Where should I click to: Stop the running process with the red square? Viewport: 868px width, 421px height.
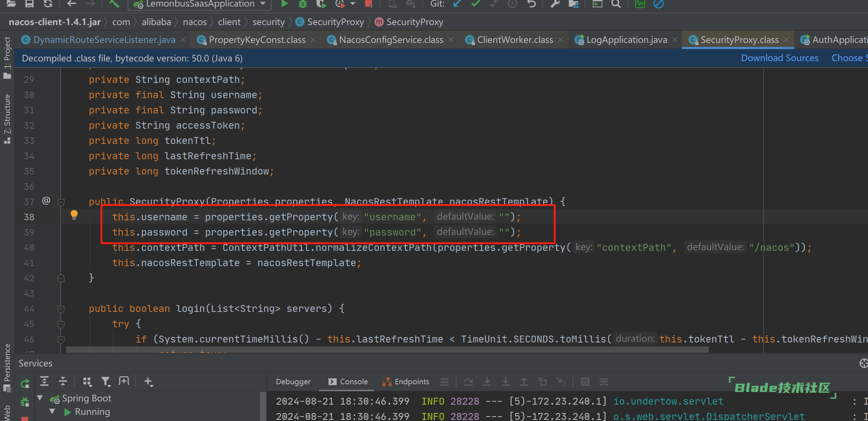[369, 4]
